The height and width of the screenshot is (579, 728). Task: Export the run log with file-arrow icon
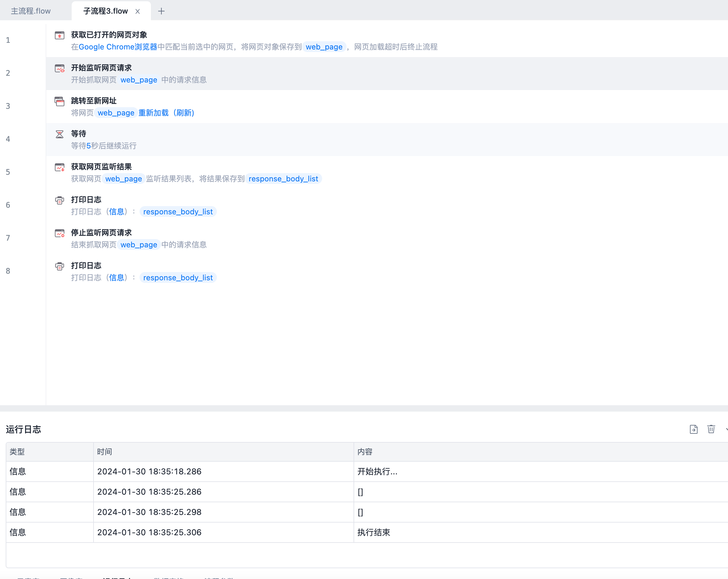pos(693,429)
